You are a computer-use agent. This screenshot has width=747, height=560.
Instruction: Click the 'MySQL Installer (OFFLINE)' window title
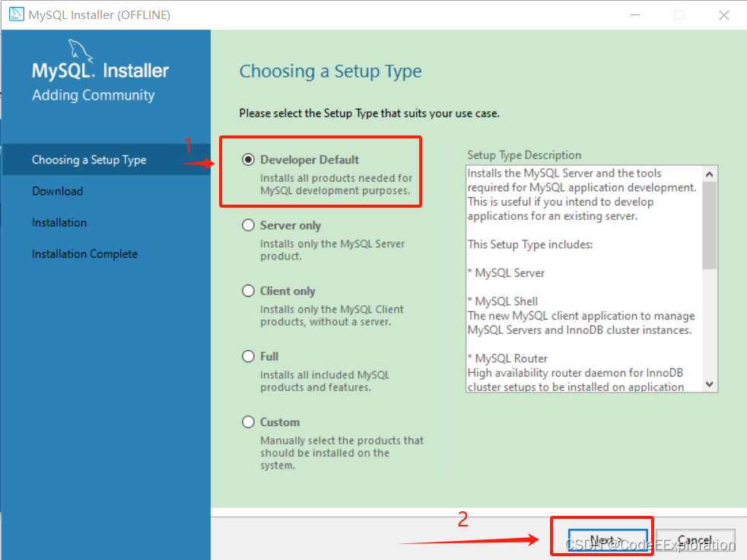point(99,14)
